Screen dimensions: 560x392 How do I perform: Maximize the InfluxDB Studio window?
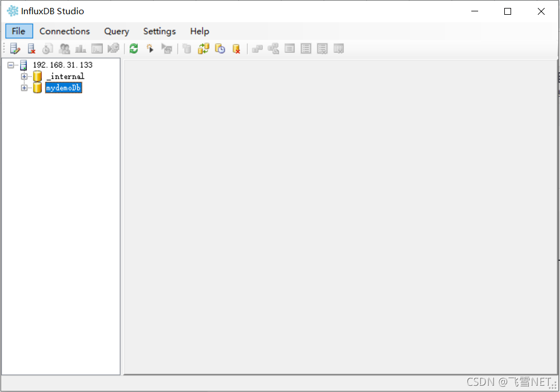(508, 11)
